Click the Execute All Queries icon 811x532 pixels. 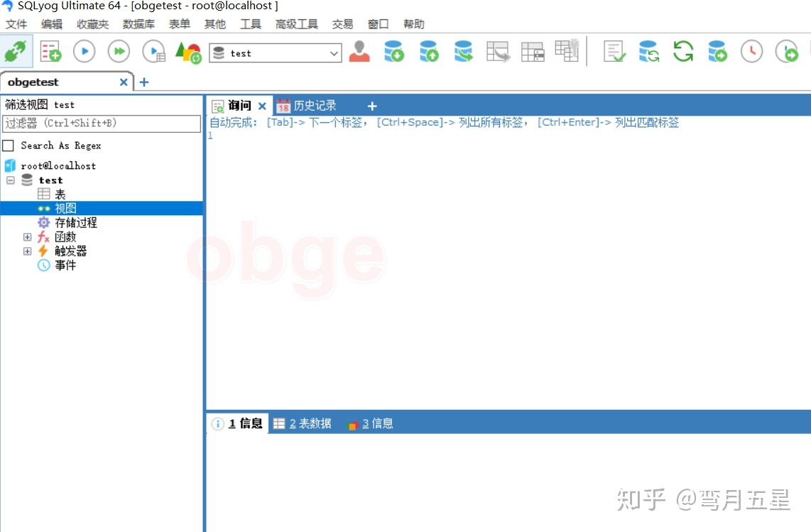[x=119, y=51]
